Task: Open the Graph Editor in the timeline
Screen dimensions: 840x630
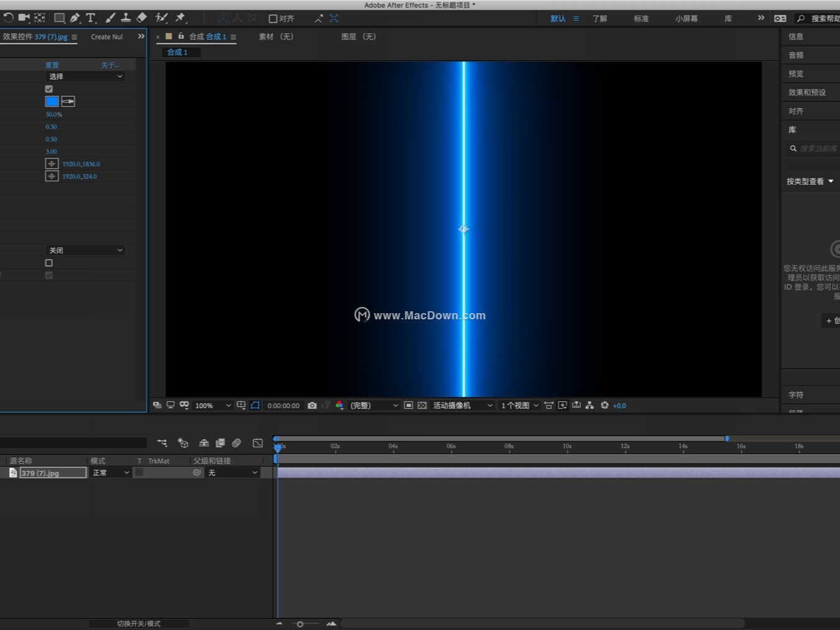Action: (x=258, y=442)
